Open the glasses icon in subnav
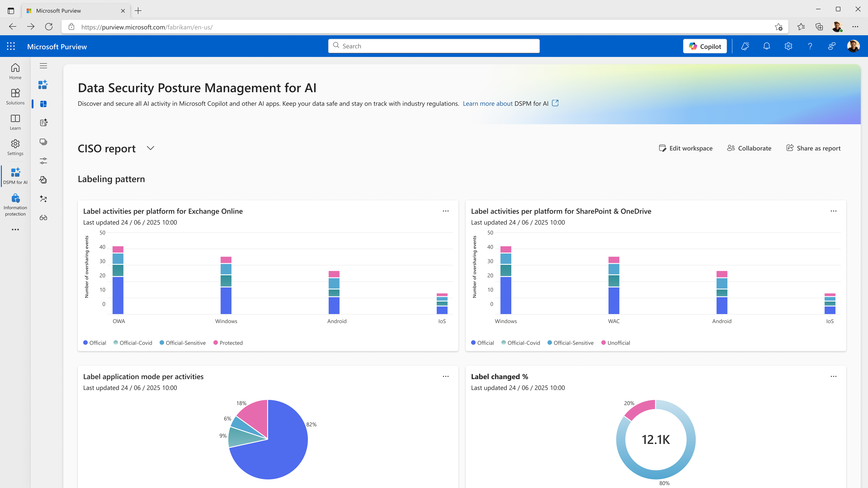868x488 pixels. pyautogui.click(x=43, y=218)
